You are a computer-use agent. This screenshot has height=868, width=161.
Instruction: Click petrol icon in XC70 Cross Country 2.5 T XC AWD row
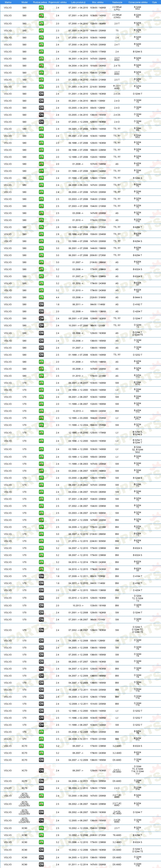41,804
